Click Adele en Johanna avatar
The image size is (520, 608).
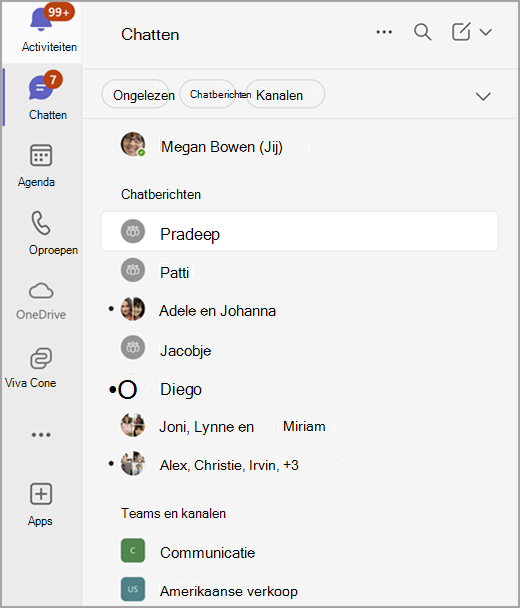click(133, 309)
